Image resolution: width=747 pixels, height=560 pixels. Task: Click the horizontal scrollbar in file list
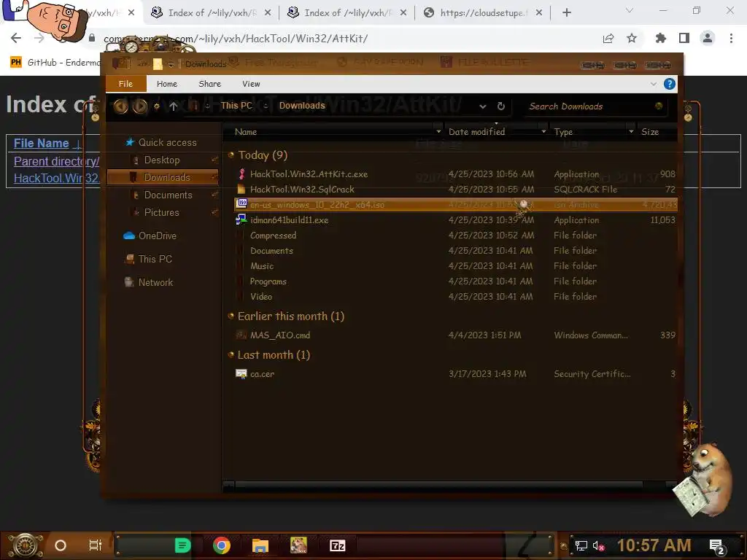pos(438,485)
